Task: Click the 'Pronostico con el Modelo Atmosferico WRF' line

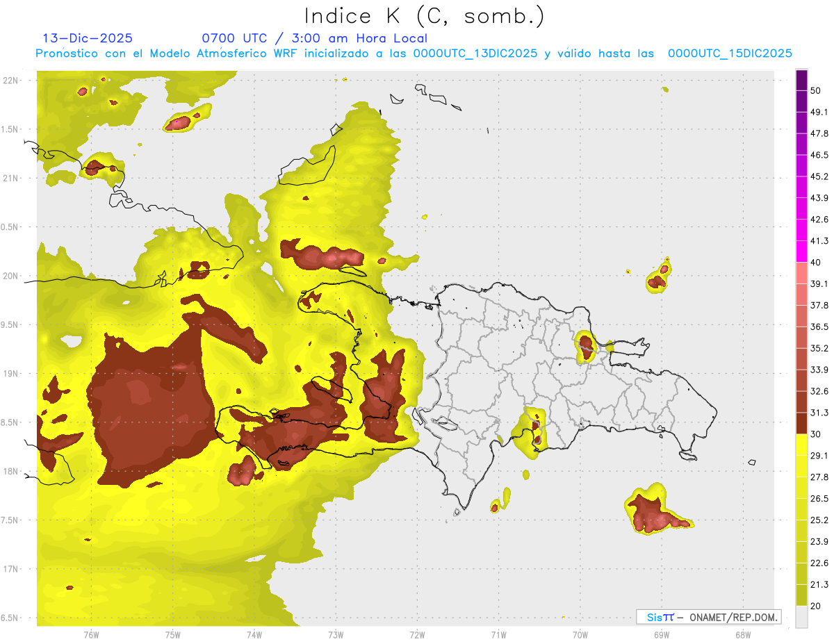Action: pos(414,53)
